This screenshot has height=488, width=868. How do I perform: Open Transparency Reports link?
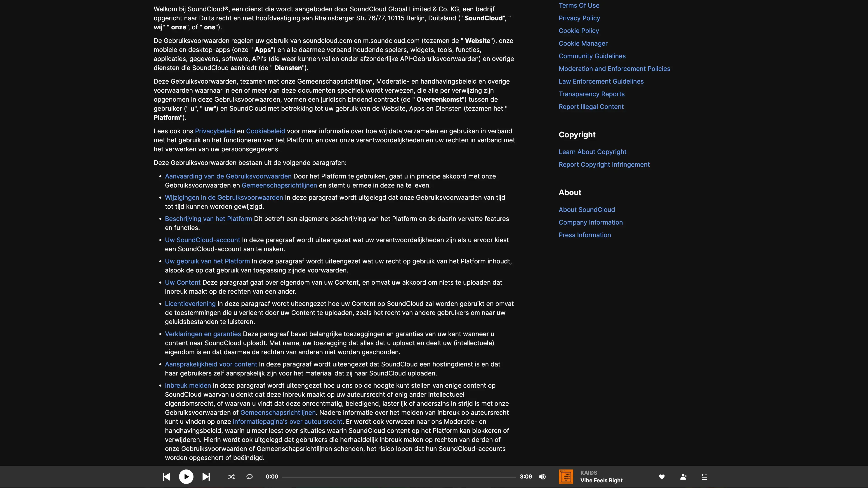click(591, 94)
